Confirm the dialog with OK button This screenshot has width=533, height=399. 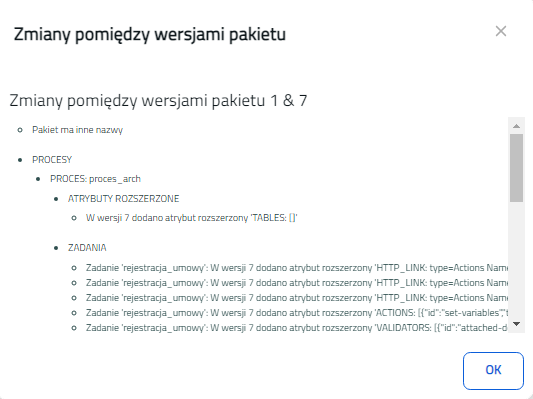coord(493,371)
